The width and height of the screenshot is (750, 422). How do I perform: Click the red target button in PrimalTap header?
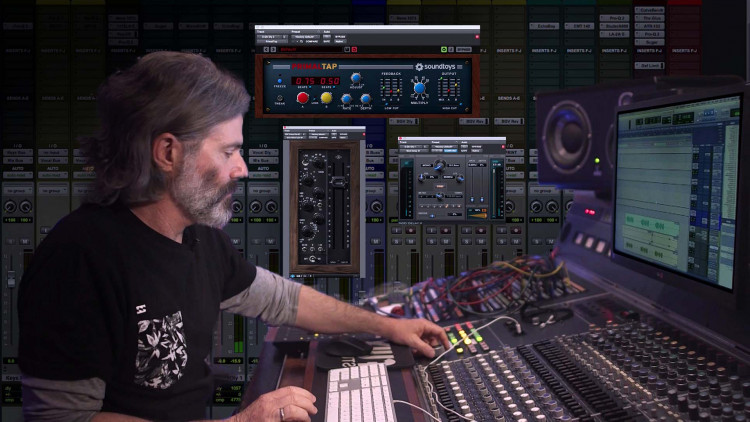(x=476, y=37)
